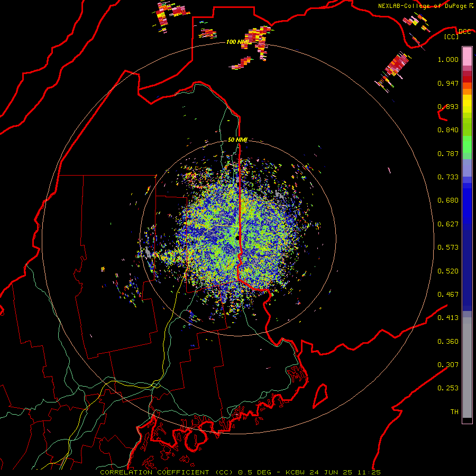Select the 0.680 scale value

coord(448,200)
